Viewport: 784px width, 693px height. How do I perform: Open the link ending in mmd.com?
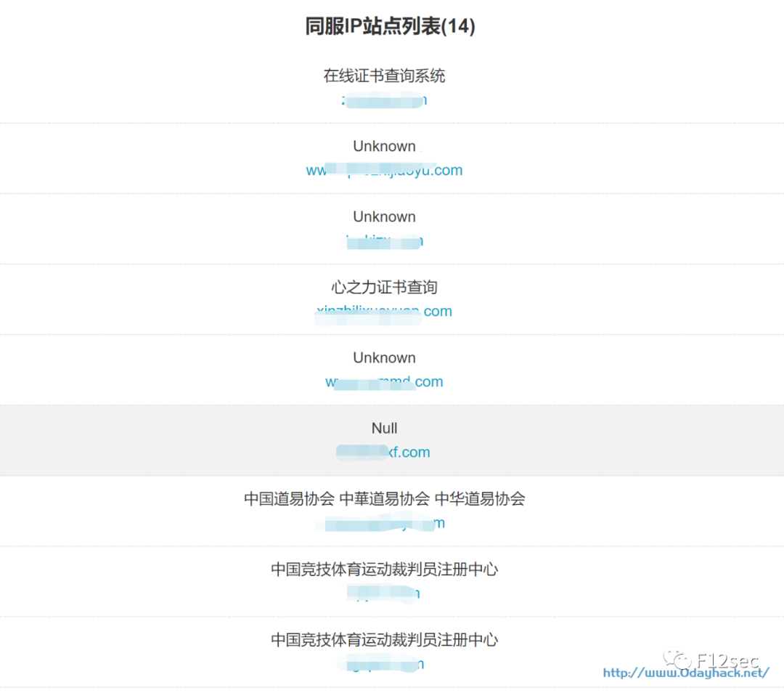[x=384, y=382]
